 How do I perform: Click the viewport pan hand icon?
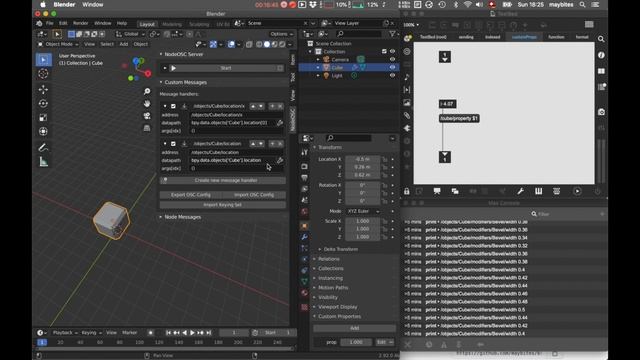pyautogui.click(x=147, y=104)
